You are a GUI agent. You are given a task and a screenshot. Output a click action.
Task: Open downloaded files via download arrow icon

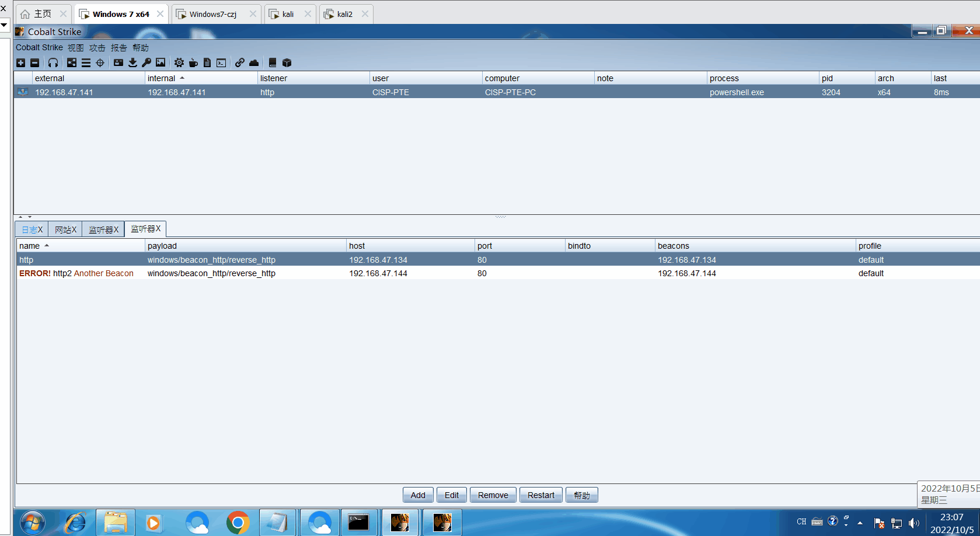pyautogui.click(x=132, y=63)
